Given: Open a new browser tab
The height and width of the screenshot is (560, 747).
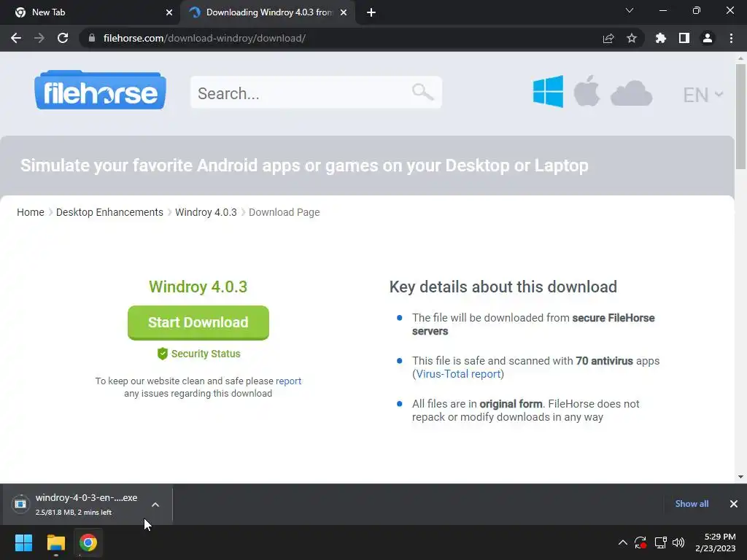Looking at the screenshot, I should tap(371, 13).
